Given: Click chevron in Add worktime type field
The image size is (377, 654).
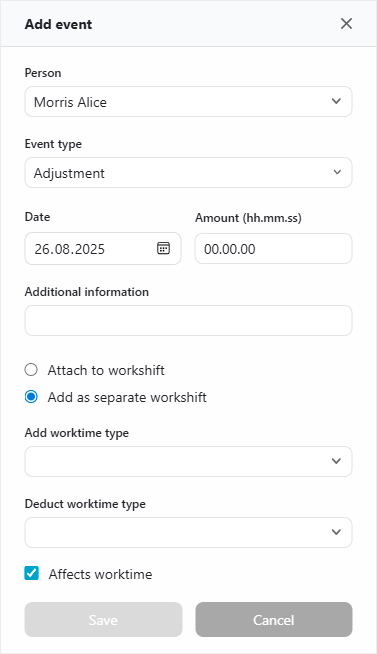Looking at the screenshot, I should click(x=336, y=461).
